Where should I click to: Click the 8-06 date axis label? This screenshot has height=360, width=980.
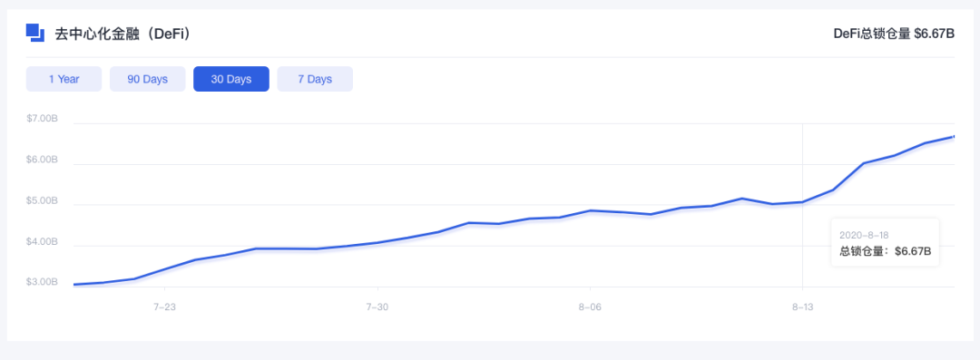click(590, 306)
